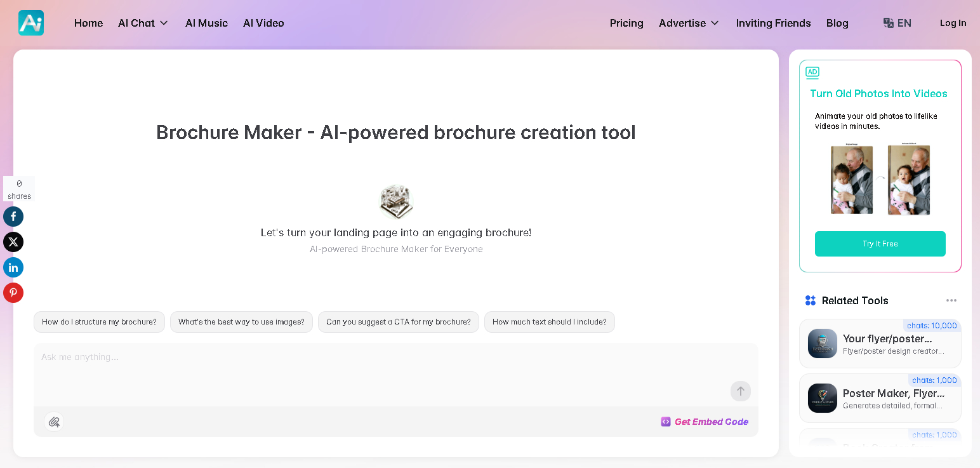The width and height of the screenshot is (980, 468).
Task: Click the send arrow in the chat box
Action: [x=740, y=391]
